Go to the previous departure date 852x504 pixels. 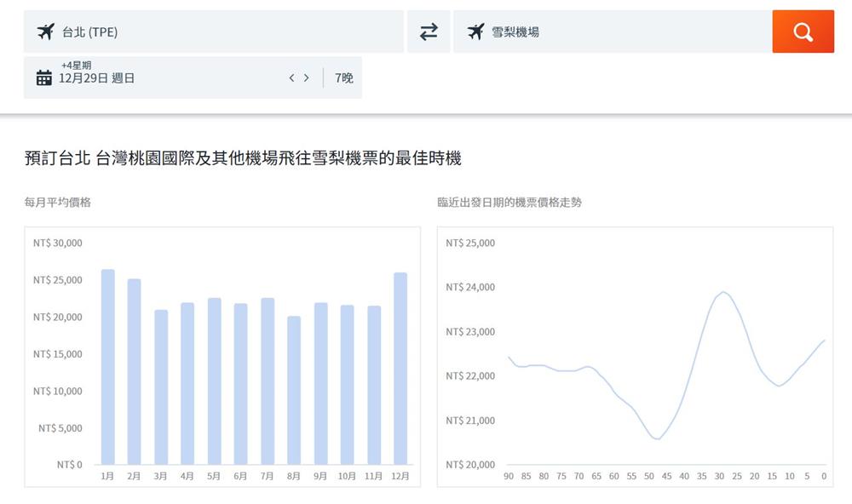pyautogui.click(x=291, y=78)
